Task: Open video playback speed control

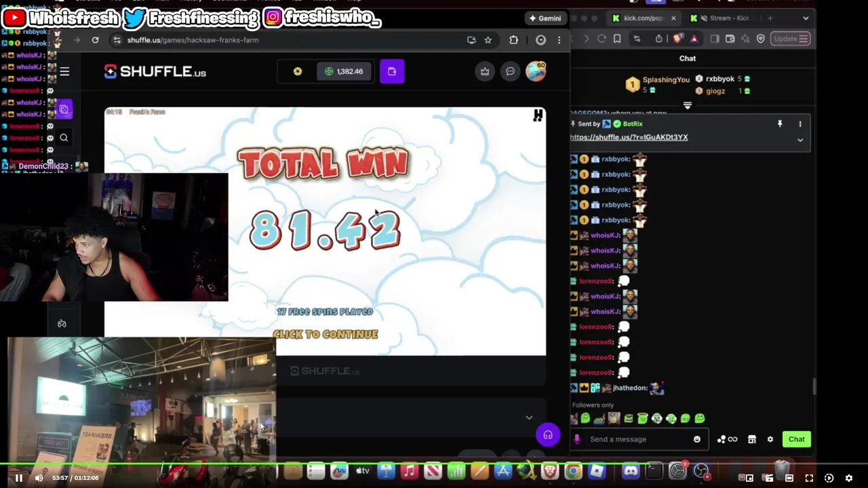Action: click(829, 478)
